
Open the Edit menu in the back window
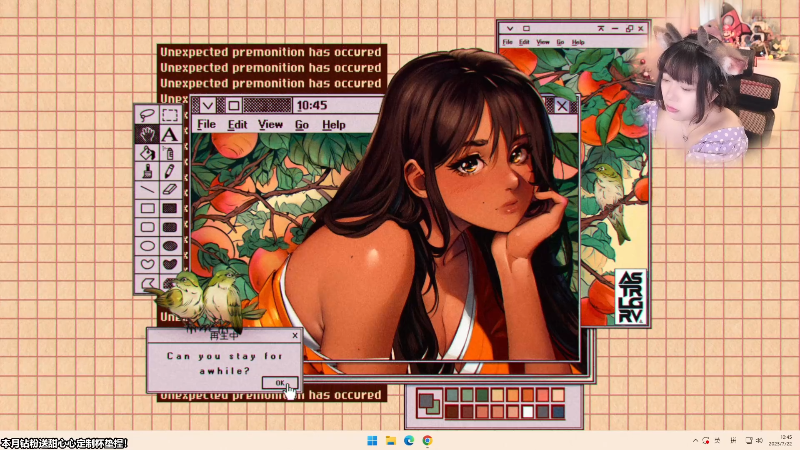[524, 42]
